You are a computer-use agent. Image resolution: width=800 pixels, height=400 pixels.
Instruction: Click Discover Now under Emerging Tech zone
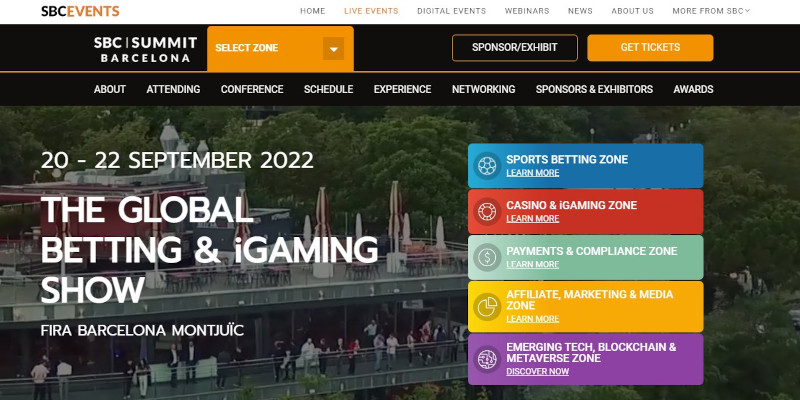pyautogui.click(x=537, y=371)
